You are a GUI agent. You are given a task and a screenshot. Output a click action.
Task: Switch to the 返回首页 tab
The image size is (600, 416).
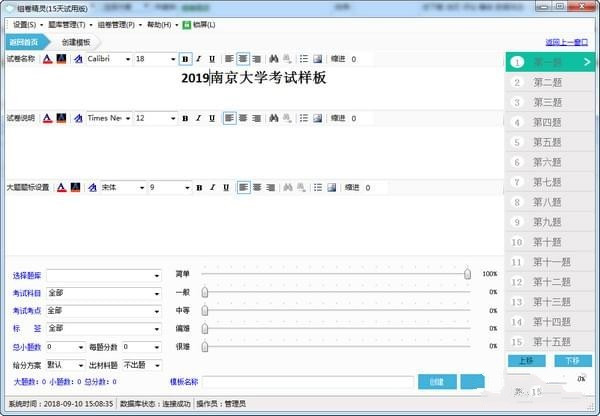pyautogui.click(x=25, y=42)
